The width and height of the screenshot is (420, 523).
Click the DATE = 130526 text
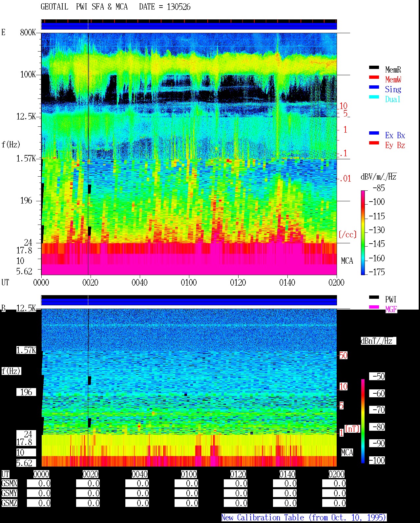165,7
